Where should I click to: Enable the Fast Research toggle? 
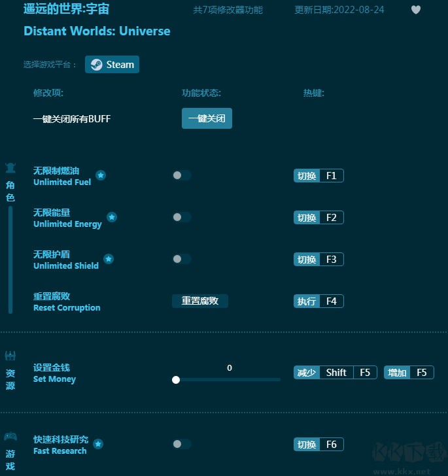181,444
